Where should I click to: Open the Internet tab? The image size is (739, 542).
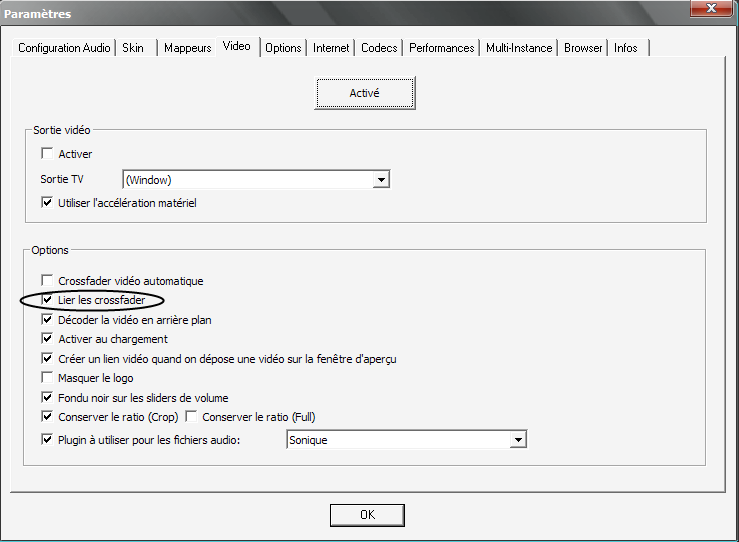click(x=331, y=48)
